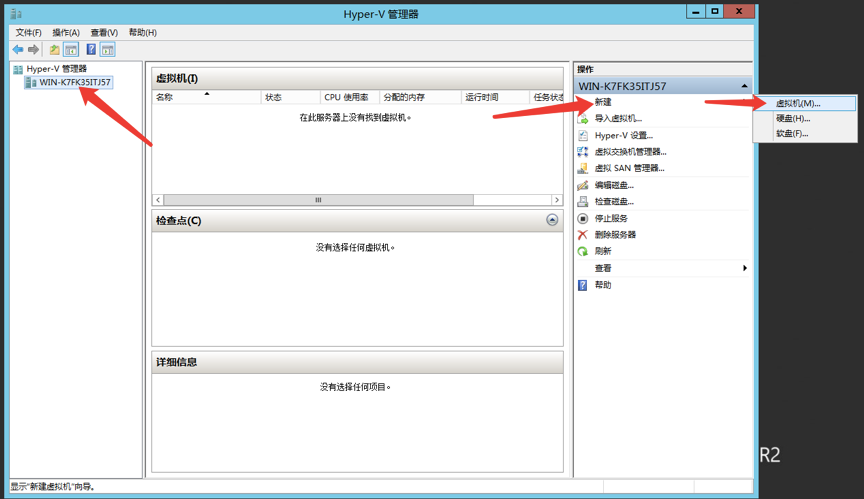This screenshot has height=499, width=864.
Task: Sort by the 名称 column header
Action: click(206, 97)
